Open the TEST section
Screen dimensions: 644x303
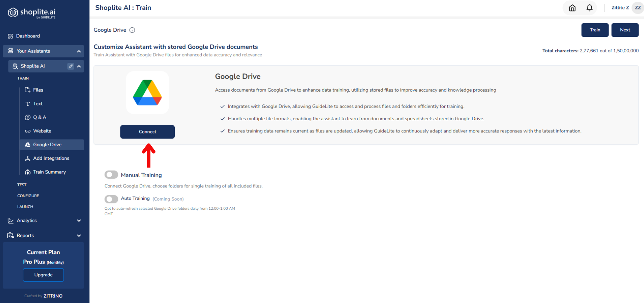[22, 185]
